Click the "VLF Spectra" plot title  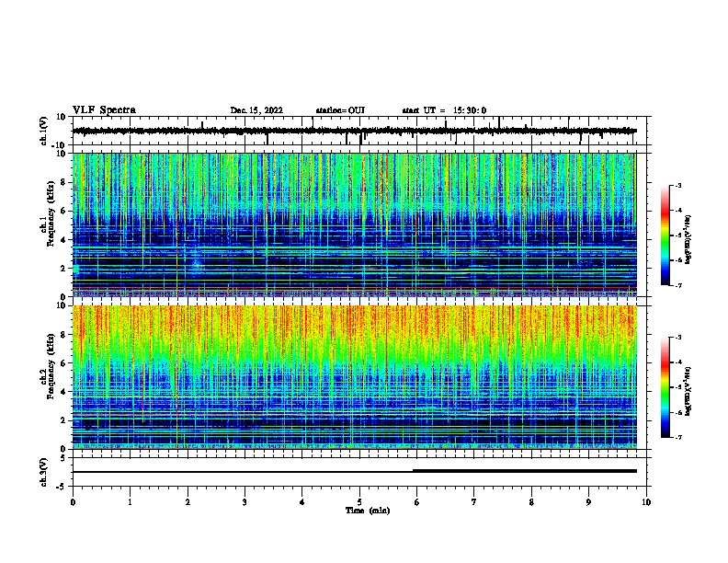(x=104, y=110)
